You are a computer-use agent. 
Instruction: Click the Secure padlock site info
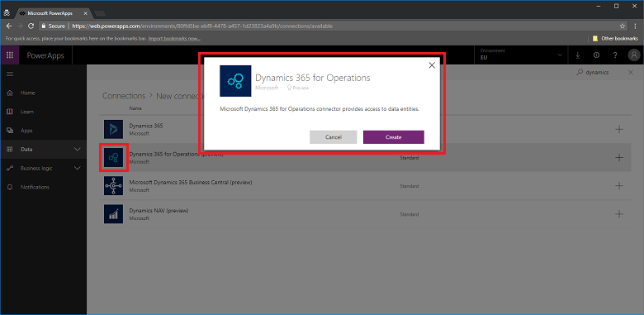click(x=54, y=26)
